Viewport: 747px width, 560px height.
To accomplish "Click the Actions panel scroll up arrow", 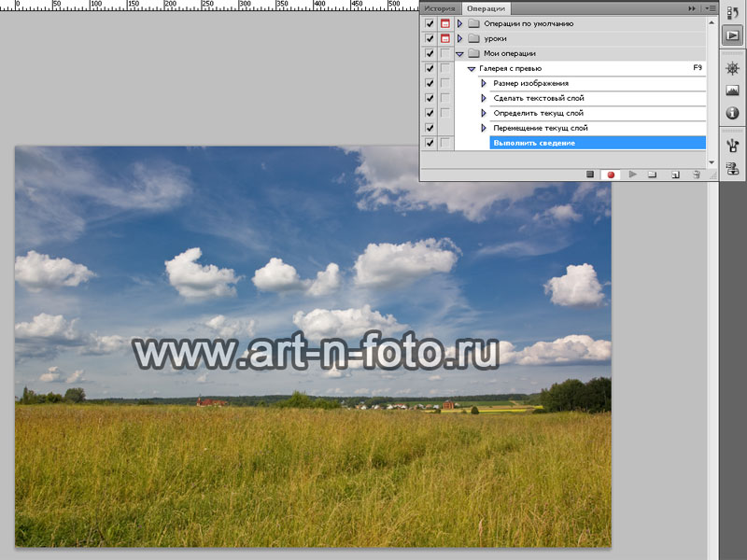I will point(712,21).
